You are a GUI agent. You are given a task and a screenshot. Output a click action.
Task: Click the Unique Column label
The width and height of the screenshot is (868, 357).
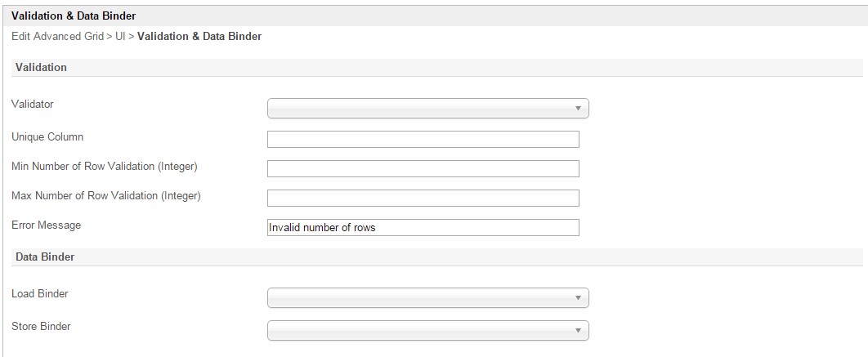(47, 137)
